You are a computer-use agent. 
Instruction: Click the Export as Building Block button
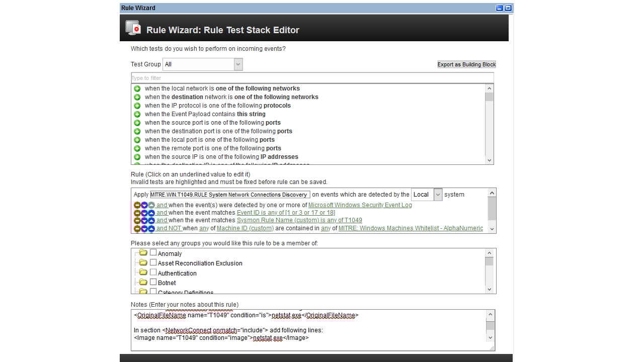(466, 64)
